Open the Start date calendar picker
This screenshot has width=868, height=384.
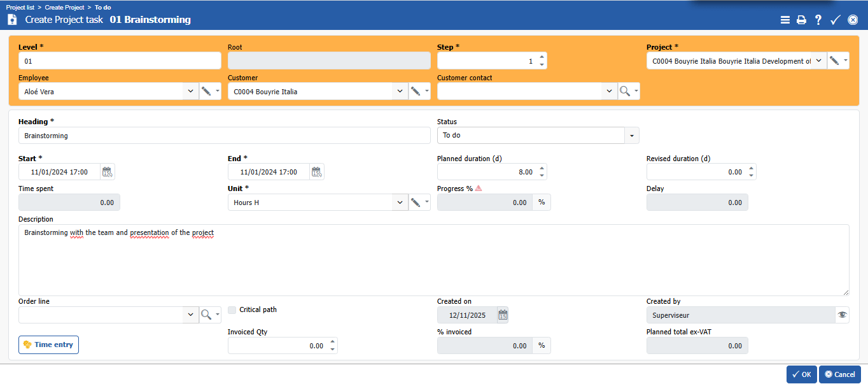pyautogui.click(x=108, y=172)
